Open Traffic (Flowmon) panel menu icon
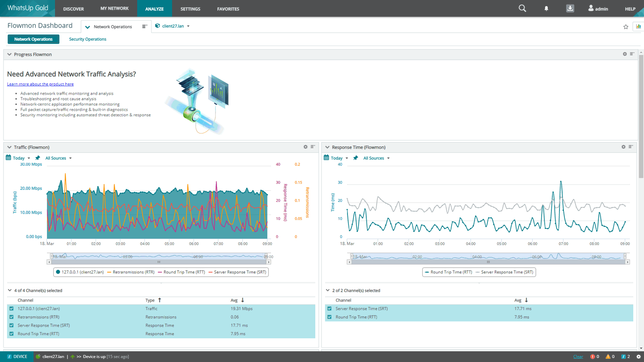The width and height of the screenshot is (644, 362). click(x=313, y=147)
